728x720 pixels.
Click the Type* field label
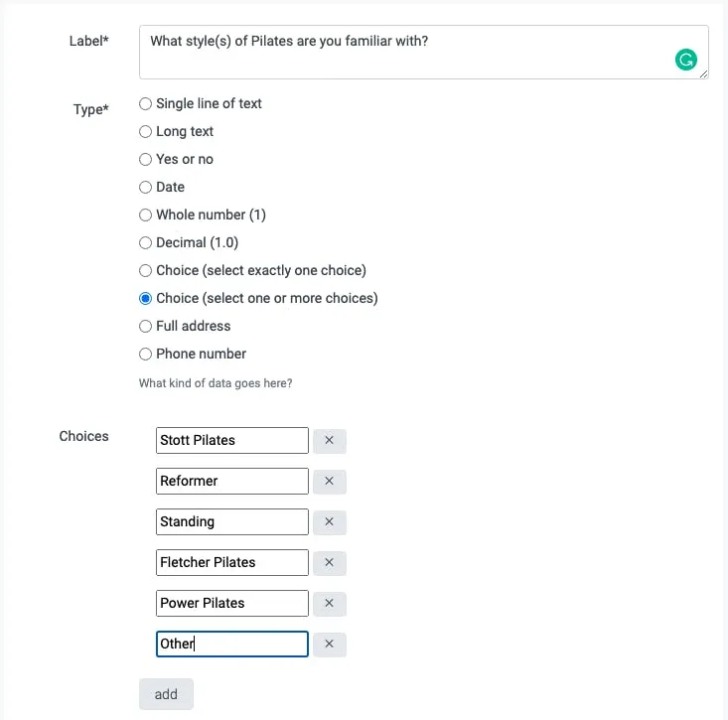(91, 109)
